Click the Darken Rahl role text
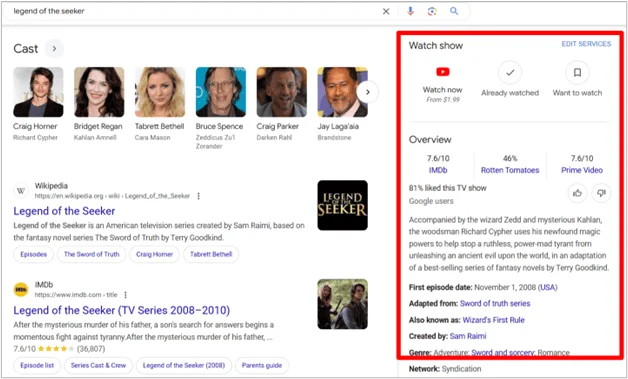Viewport: 628px width, 379px height. 274,138
